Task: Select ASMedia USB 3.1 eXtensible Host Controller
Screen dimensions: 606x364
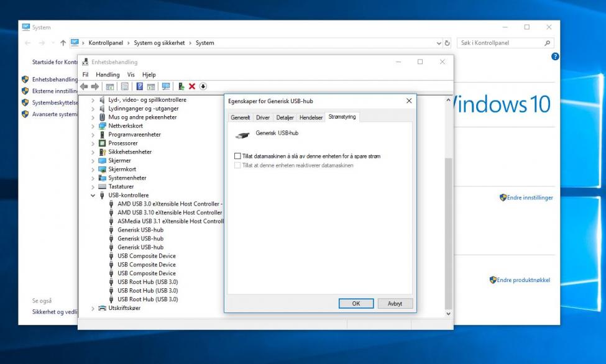Action: click(170, 221)
